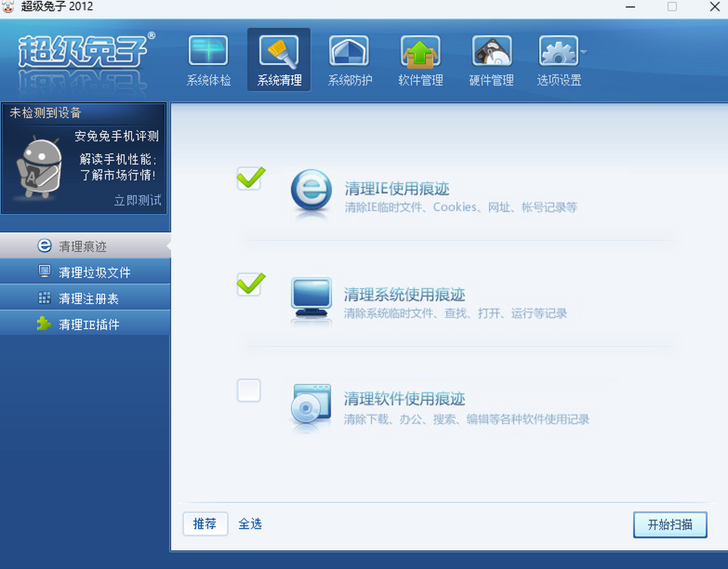Image resolution: width=728 pixels, height=569 pixels.
Task: Uncheck the 清理IE使用痕迹 checkbox
Action: click(249, 179)
